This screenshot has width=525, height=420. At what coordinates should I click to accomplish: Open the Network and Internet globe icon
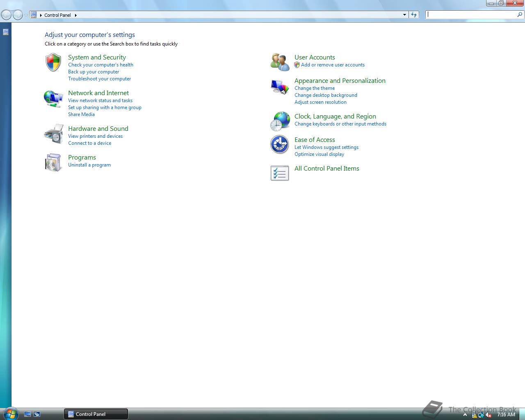click(x=53, y=98)
